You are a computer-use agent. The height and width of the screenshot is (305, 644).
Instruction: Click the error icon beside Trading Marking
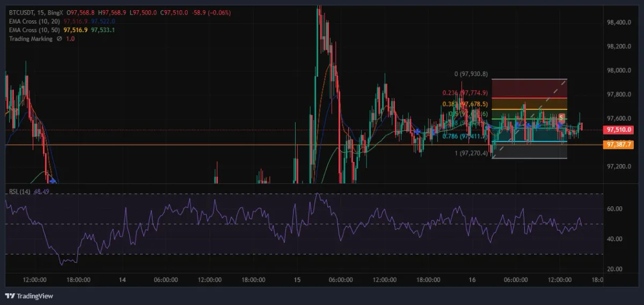tap(59, 39)
